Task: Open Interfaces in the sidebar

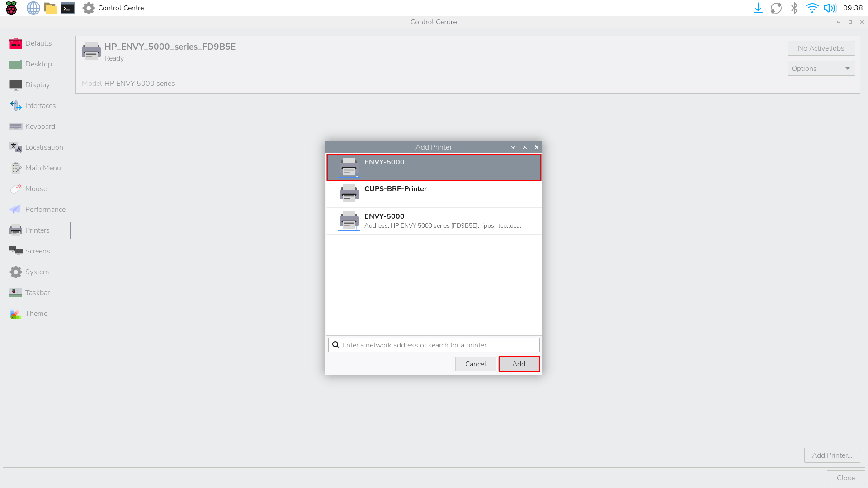Action: coord(37,106)
